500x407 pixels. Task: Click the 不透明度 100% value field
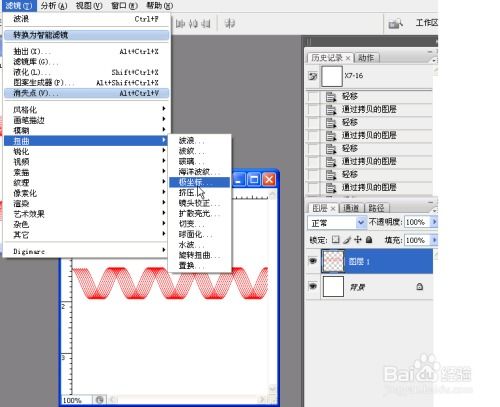417,222
